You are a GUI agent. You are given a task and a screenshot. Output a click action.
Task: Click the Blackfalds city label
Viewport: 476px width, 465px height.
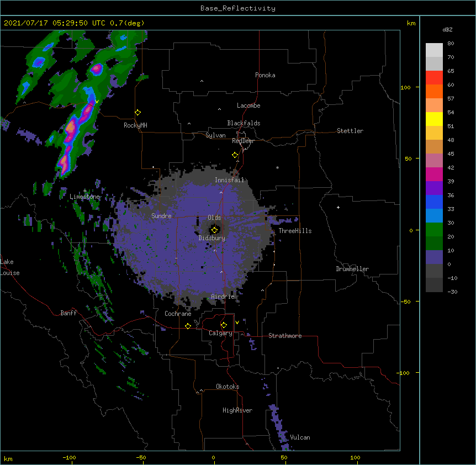[244, 123]
